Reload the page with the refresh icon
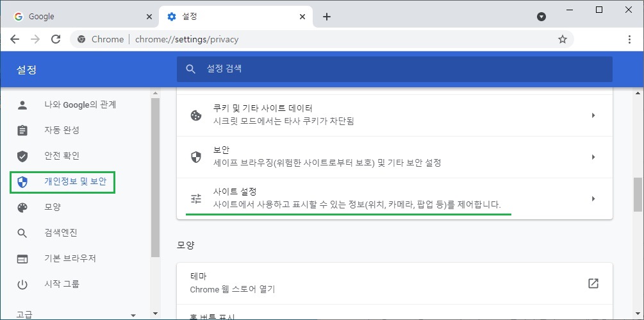 [56, 39]
